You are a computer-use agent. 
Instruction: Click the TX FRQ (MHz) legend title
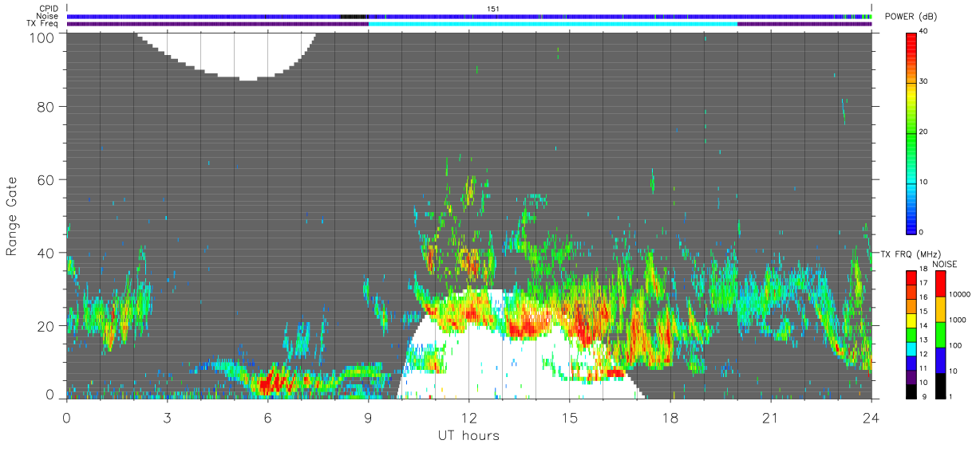[911, 255]
